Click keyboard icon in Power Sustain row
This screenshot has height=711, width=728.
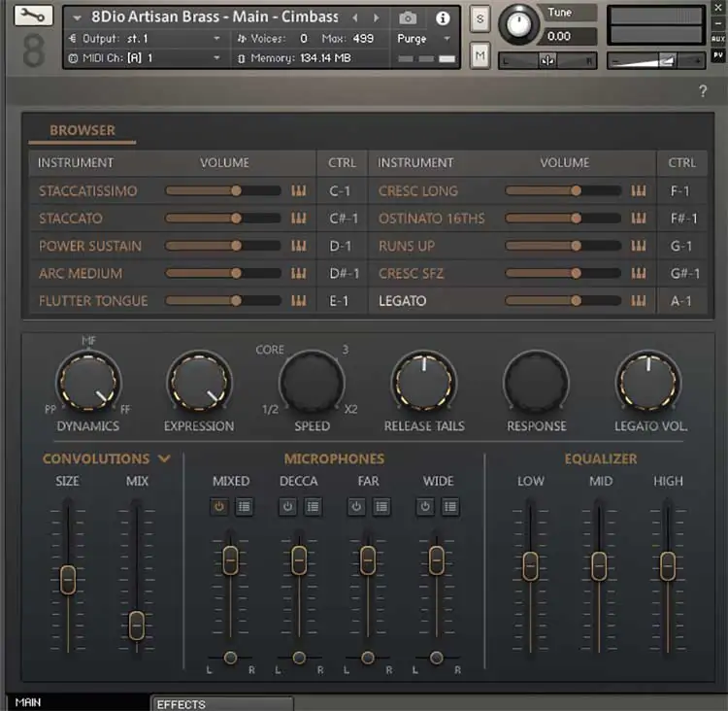pyautogui.click(x=299, y=246)
